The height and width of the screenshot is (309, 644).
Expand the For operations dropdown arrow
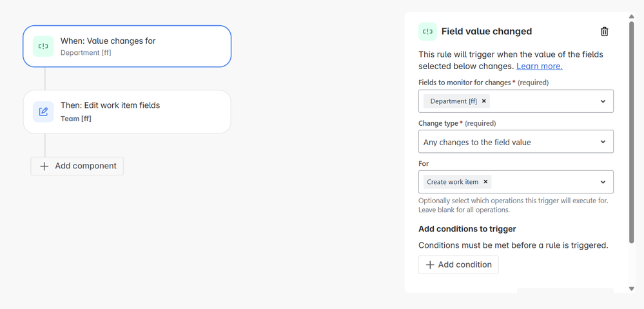click(x=603, y=182)
